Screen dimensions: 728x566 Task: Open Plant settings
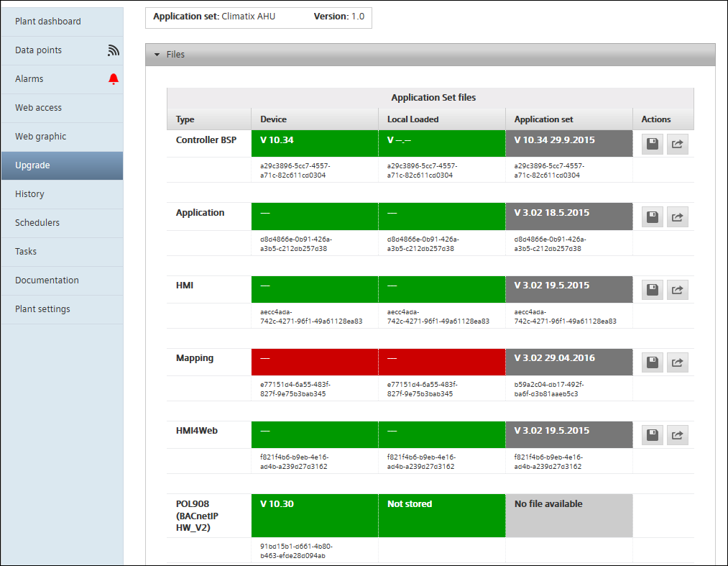pyautogui.click(x=62, y=309)
